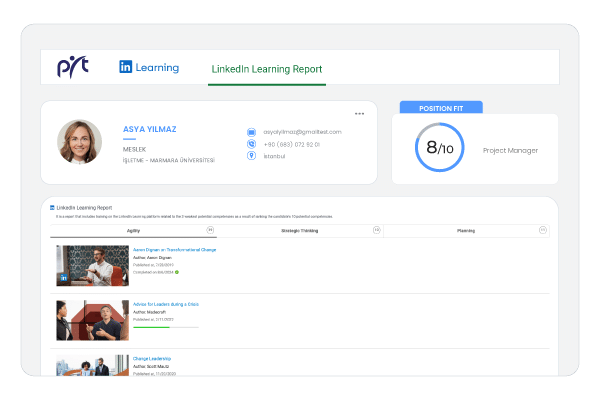Click the 8/10 position fit score circle
Viewport: 600px width, 400px height.
point(440,147)
